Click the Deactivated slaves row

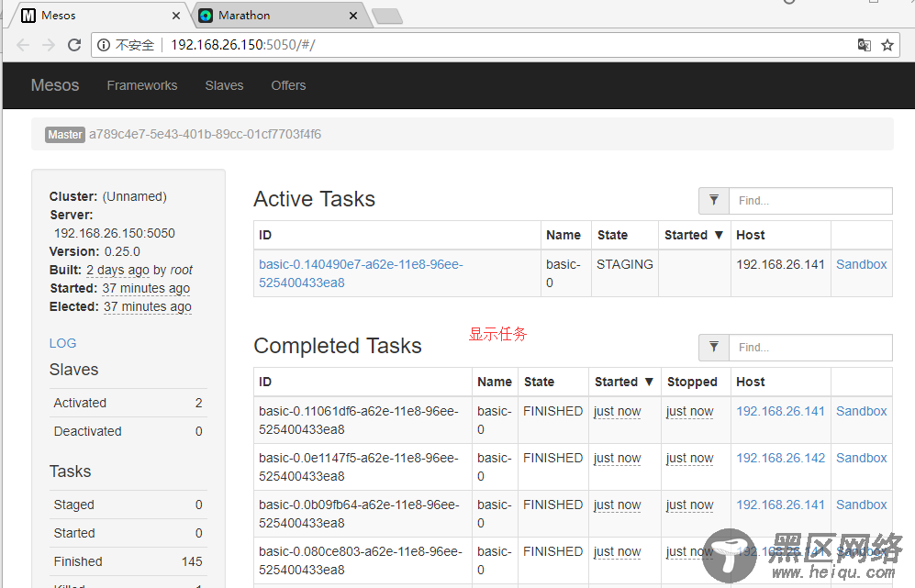pos(128,432)
